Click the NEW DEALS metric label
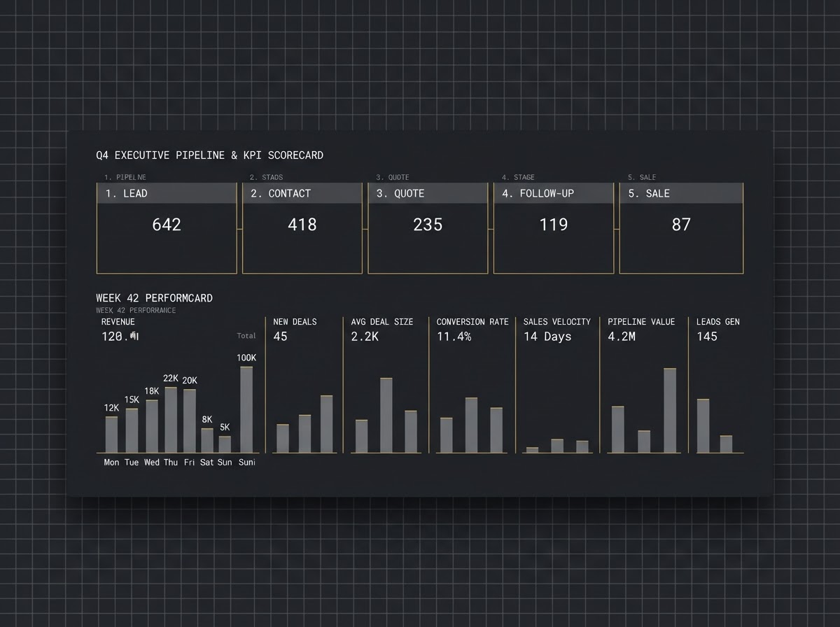 (295, 322)
